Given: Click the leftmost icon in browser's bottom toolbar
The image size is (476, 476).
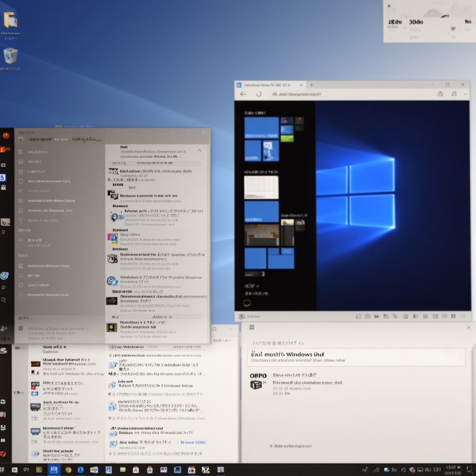Looking at the screenshot, I should coord(242,317).
